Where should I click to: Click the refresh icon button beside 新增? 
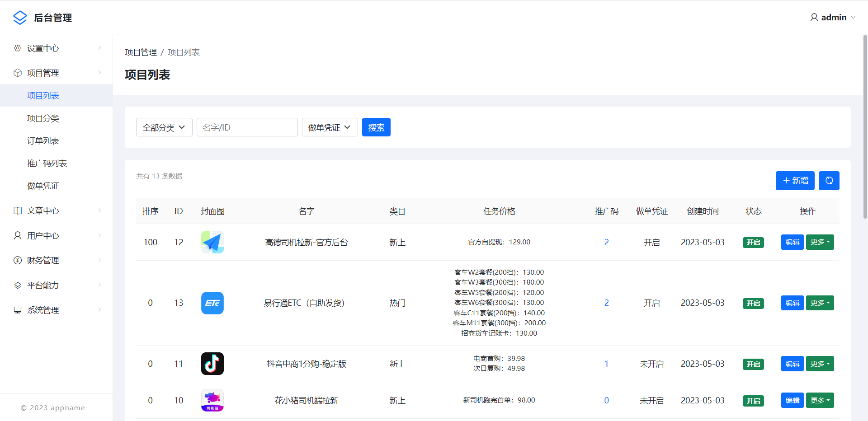click(x=829, y=181)
